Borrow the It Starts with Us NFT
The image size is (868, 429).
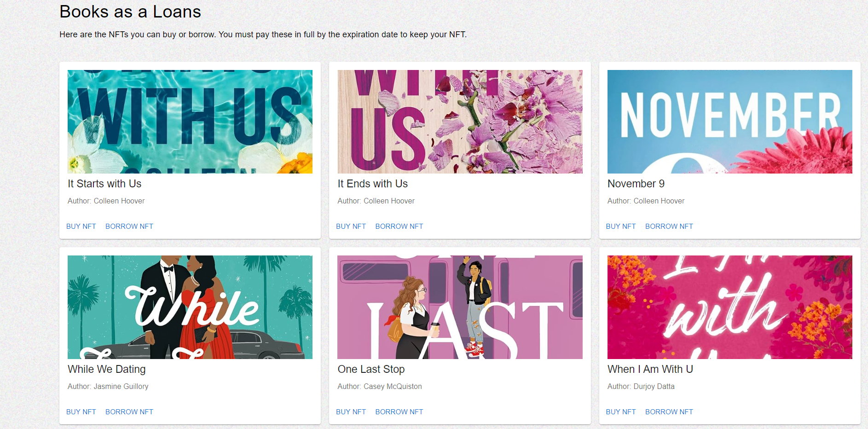pyautogui.click(x=129, y=226)
